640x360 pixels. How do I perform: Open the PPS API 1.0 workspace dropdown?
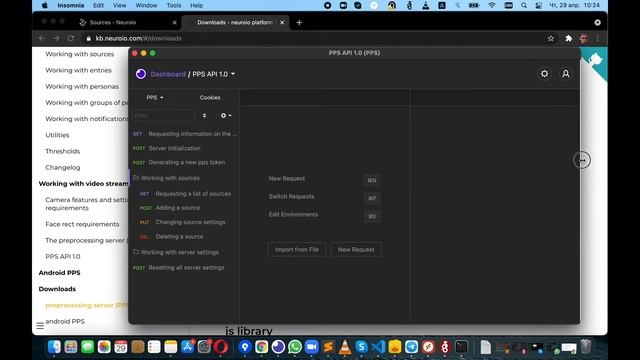pyautogui.click(x=213, y=74)
